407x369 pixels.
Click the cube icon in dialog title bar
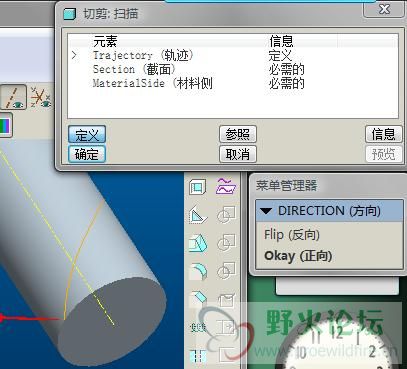(x=69, y=14)
